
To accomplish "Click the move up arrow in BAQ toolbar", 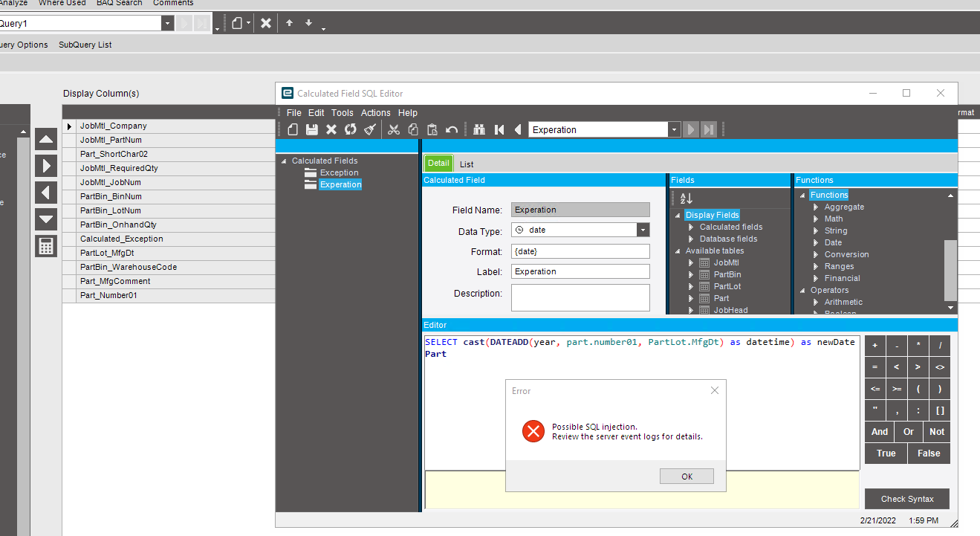I will click(289, 23).
